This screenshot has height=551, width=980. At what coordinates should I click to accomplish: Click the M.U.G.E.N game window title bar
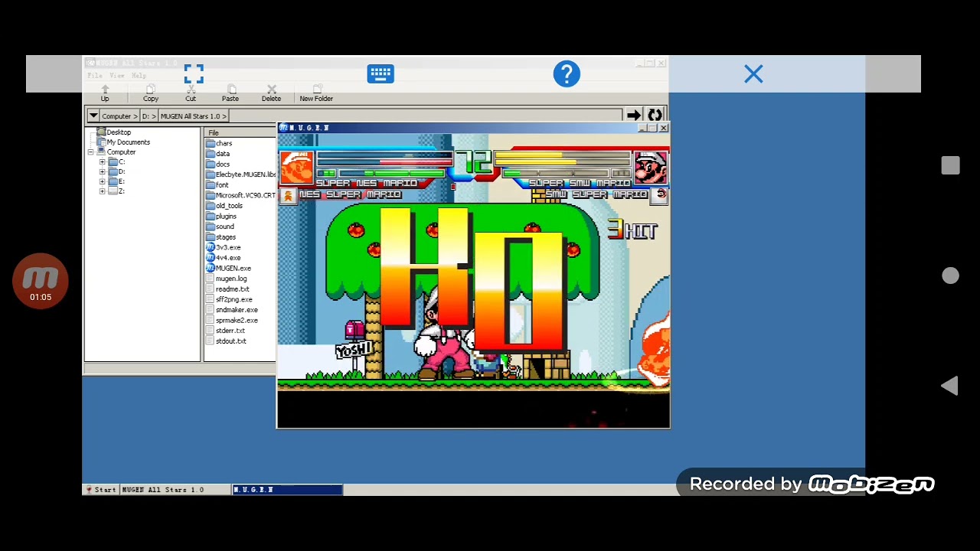[x=473, y=128]
